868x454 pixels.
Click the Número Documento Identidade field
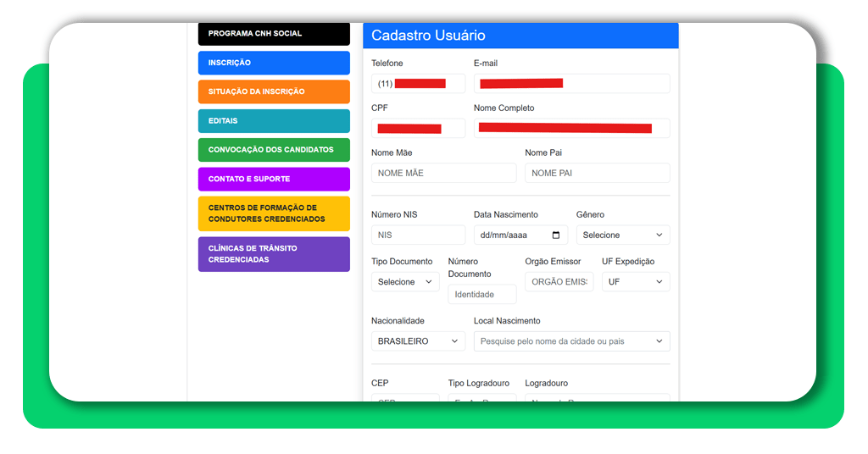481,295
